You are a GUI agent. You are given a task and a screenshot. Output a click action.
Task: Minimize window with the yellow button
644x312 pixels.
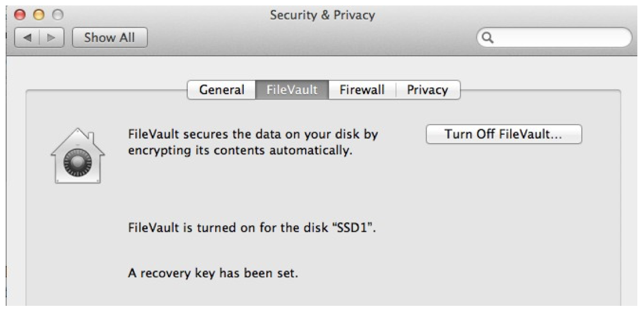coord(39,15)
